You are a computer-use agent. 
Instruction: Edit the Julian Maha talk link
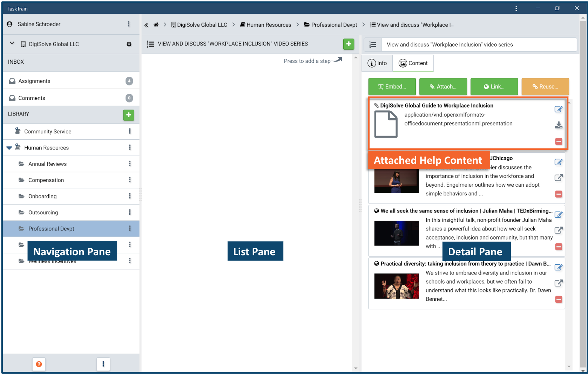coord(559,215)
